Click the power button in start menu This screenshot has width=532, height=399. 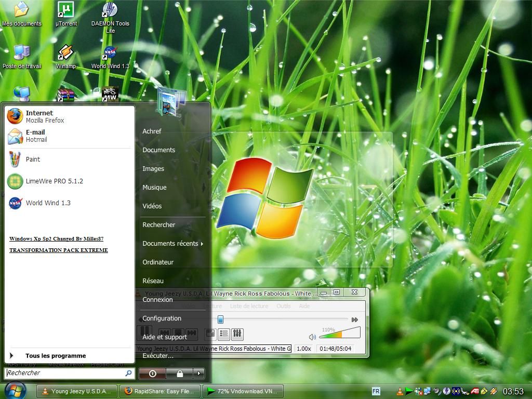152,374
